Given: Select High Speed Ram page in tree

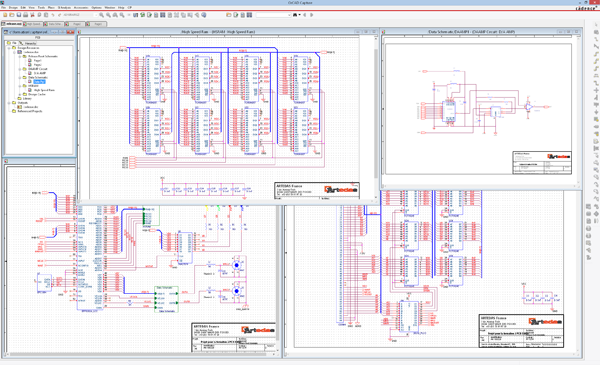Looking at the screenshot, I should 44,90.
